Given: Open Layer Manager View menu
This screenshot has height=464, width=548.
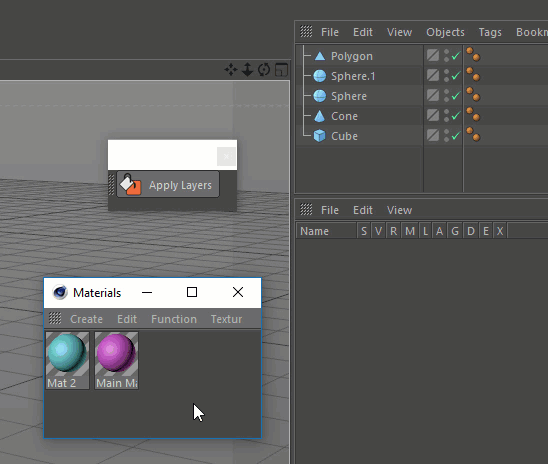Looking at the screenshot, I should tap(399, 210).
